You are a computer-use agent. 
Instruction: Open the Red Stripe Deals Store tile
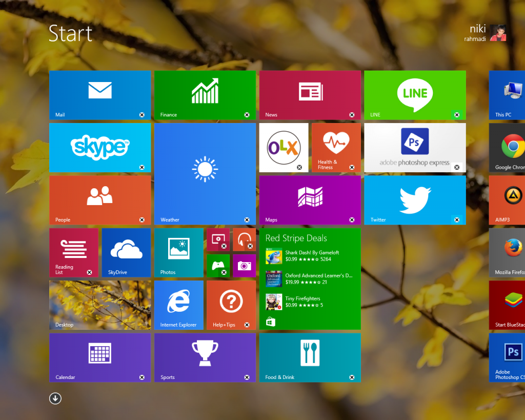[x=310, y=279]
